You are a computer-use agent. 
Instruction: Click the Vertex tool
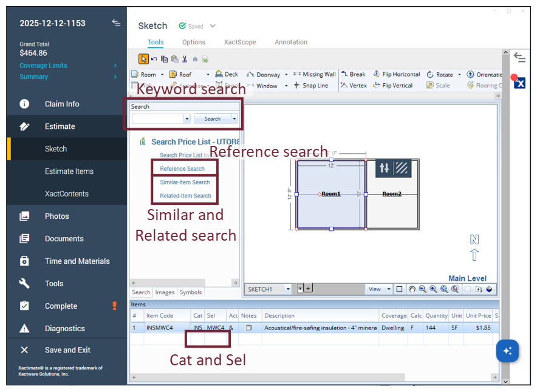click(354, 85)
